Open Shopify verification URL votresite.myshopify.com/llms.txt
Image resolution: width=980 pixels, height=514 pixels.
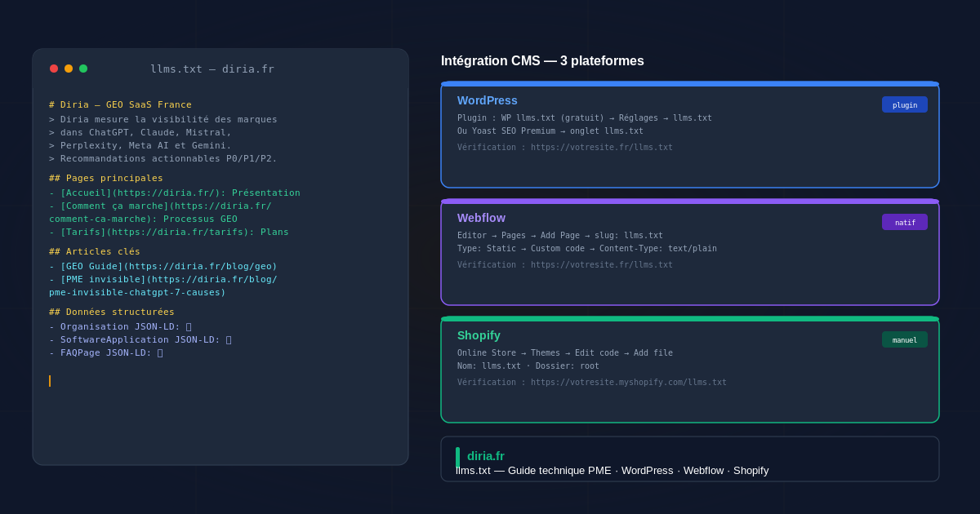tap(592, 382)
